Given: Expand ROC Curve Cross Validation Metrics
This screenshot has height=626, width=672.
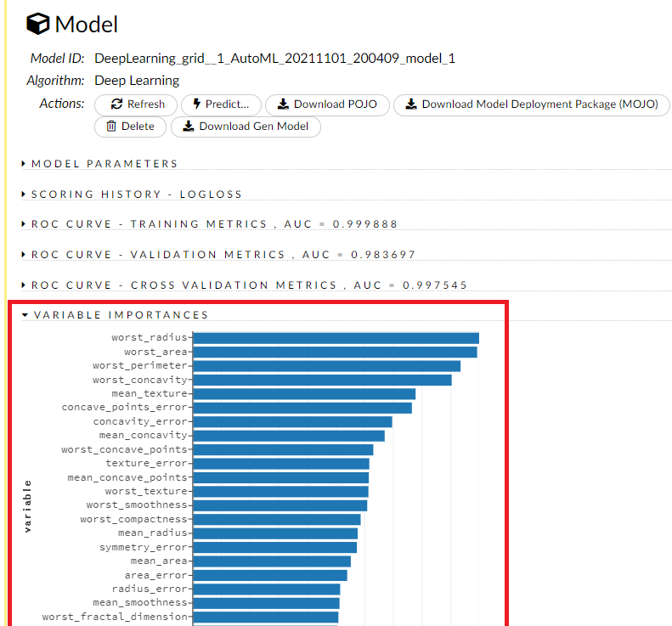Looking at the screenshot, I should pyautogui.click(x=24, y=285).
